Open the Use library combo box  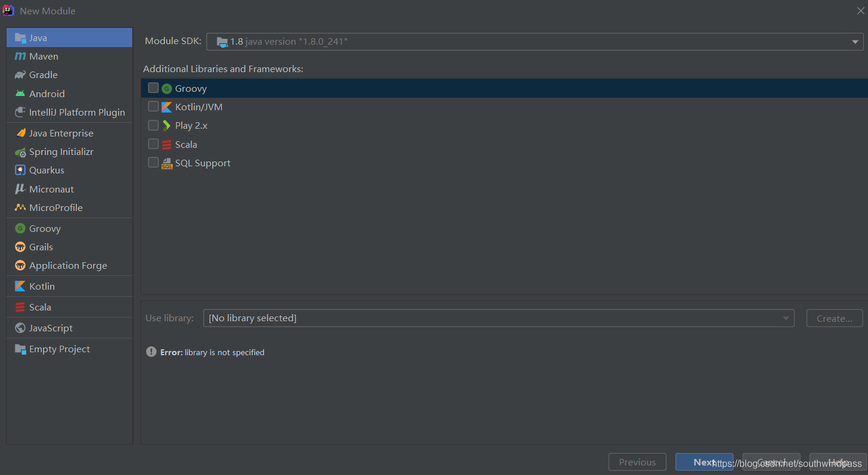498,318
